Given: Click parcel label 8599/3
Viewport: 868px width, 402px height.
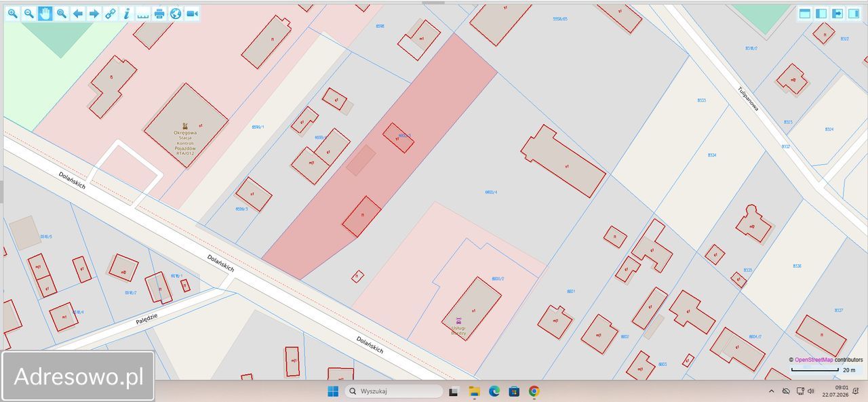Looking at the screenshot, I should [241, 209].
